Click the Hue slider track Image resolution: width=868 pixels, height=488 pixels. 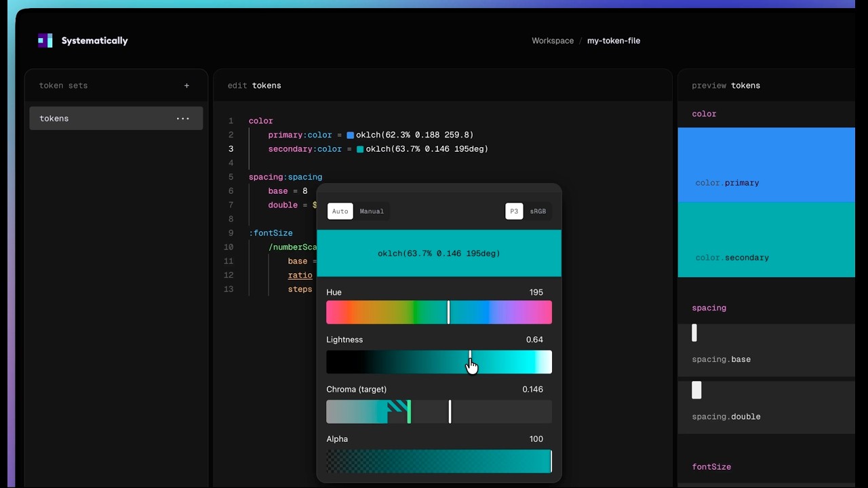coord(439,312)
